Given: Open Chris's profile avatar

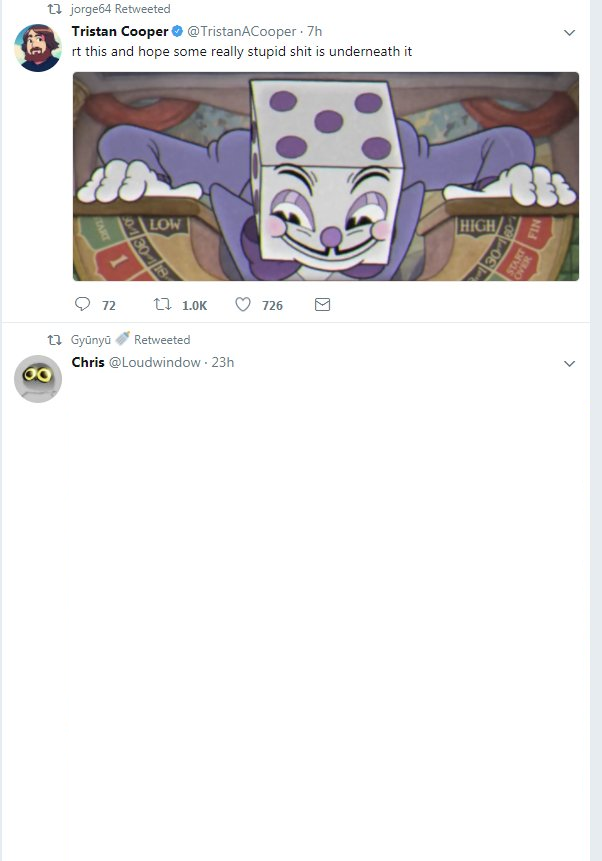Looking at the screenshot, I should pyautogui.click(x=38, y=379).
